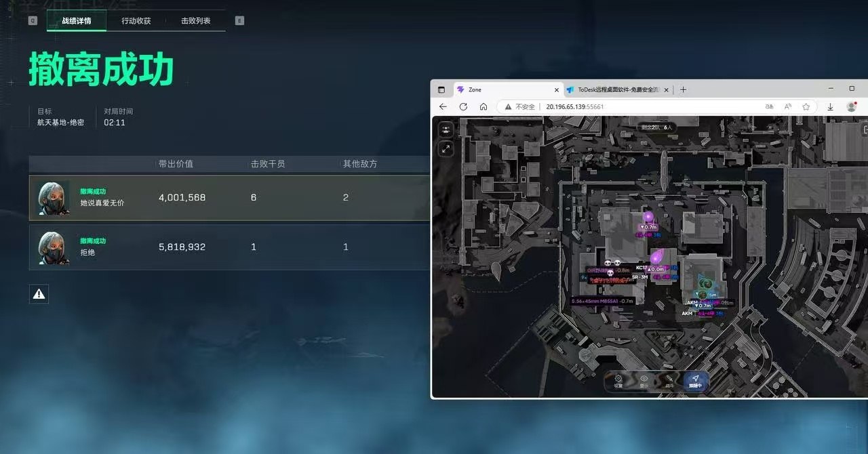Go back in the browser
Image resolution: width=868 pixels, height=454 pixels.
tap(443, 106)
